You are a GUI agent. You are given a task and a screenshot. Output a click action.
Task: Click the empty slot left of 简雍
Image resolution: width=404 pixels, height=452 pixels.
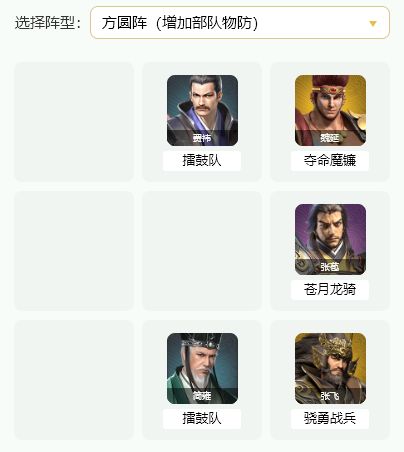coord(74,380)
